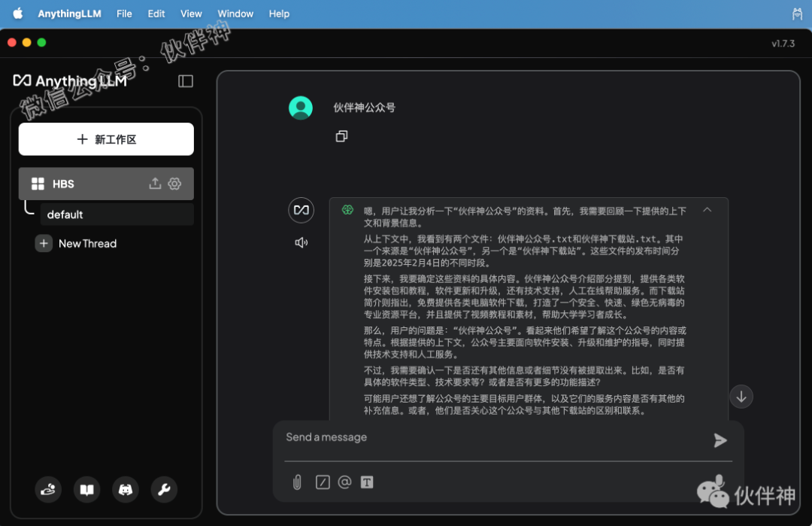Click the green user profile avatar
Screen dimensions: 812x526
coord(300,108)
